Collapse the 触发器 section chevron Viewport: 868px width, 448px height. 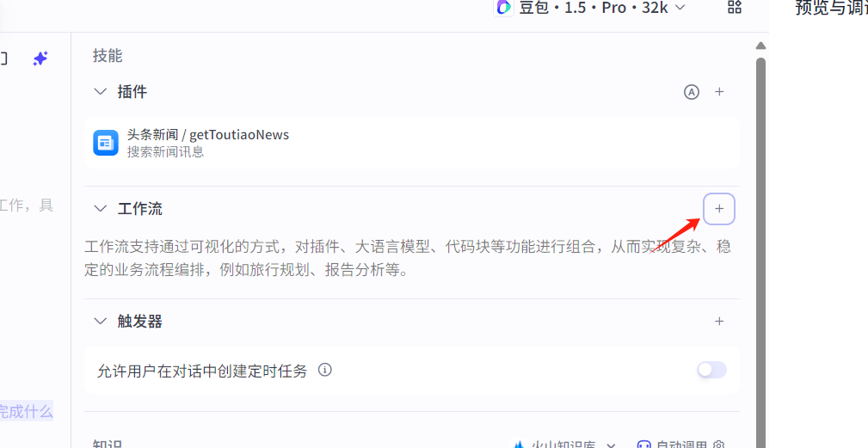pos(100,321)
